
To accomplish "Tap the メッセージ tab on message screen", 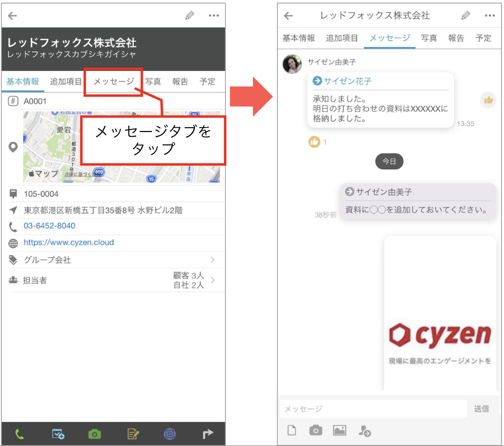I will click(x=390, y=38).
